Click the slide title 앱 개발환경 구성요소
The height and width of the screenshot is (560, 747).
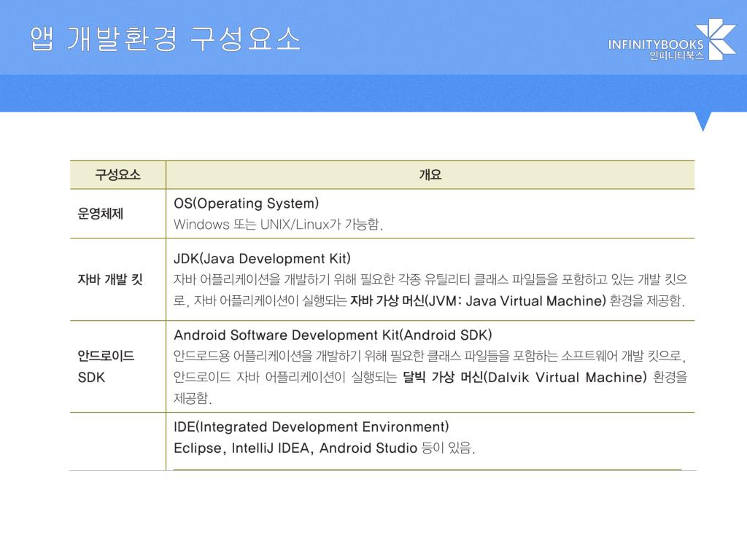(165, 39)
